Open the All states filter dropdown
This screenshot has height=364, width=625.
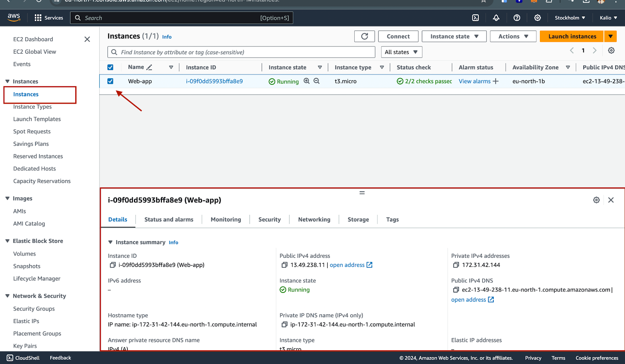pyautogui.click(x=402, y=52)
